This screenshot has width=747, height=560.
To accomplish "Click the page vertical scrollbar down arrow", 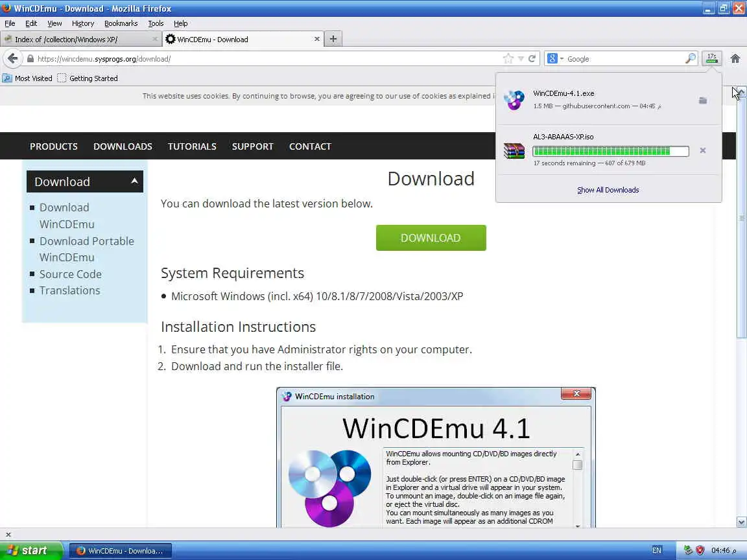I will (741, 522).
